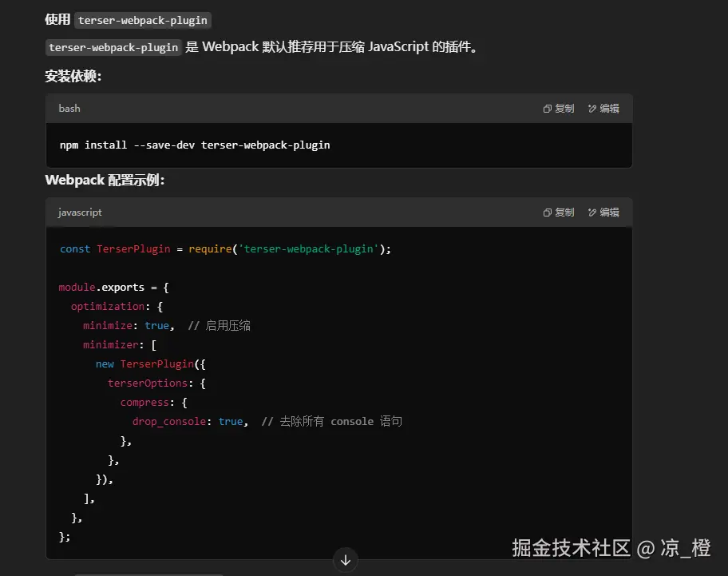Viewport: 728px width, 576px height.
Task: Jump to bottom with the down-arrow button
Action: point(346,560)
